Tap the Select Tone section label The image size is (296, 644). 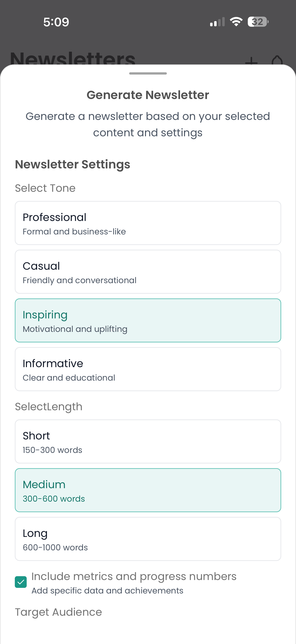pos(46,188)
